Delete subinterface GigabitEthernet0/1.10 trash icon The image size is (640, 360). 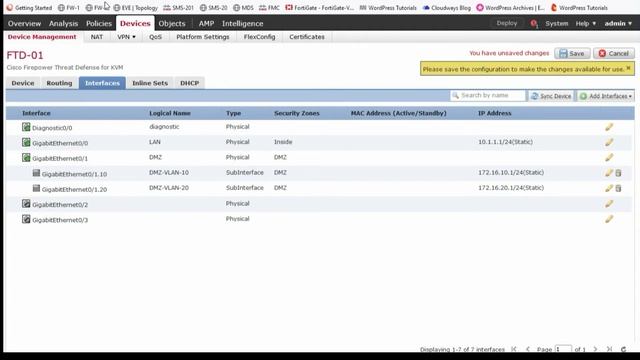[618, 173]
